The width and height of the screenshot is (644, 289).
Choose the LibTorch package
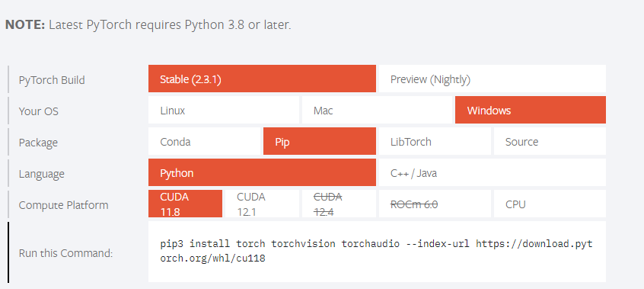coord(435,141)
